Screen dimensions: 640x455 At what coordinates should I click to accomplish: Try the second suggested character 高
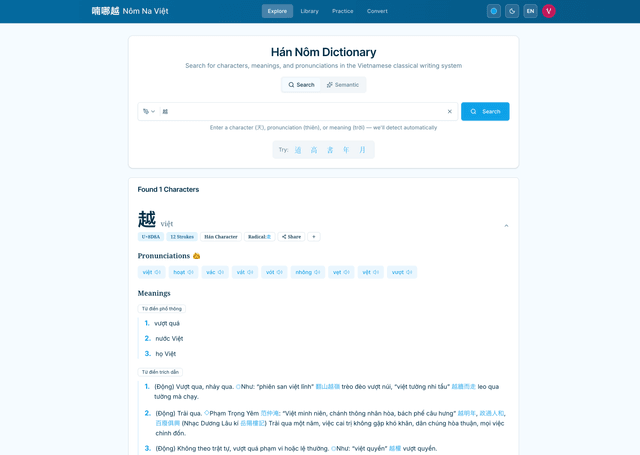pos(314,150)
